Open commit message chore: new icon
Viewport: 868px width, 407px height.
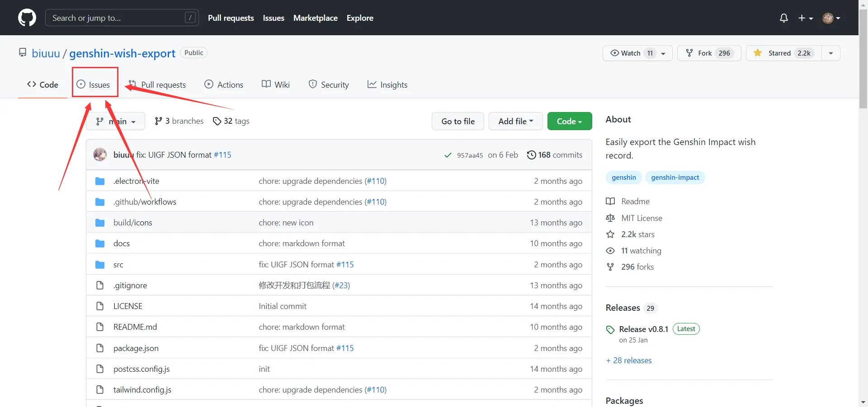[286, 222]
